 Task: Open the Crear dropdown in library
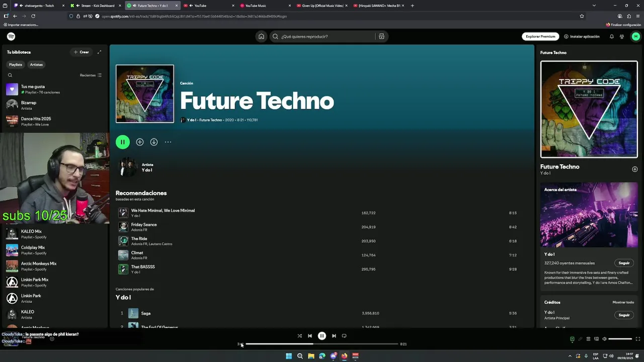[x=82, y=52]
